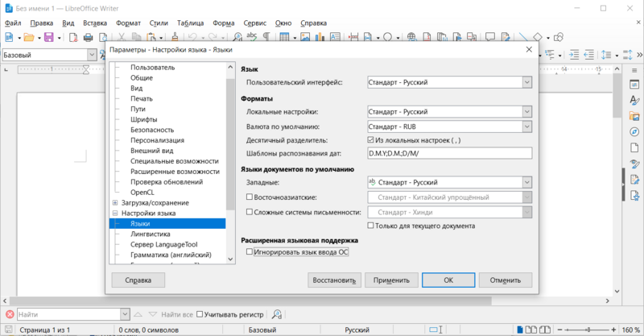
Task: Open line spacing dropdown arrow
Action: [617, 55]
